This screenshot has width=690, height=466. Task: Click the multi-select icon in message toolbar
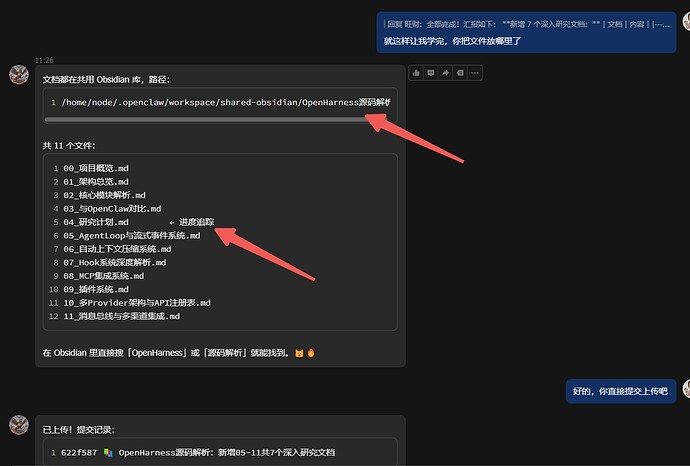(x=460, y=72)
